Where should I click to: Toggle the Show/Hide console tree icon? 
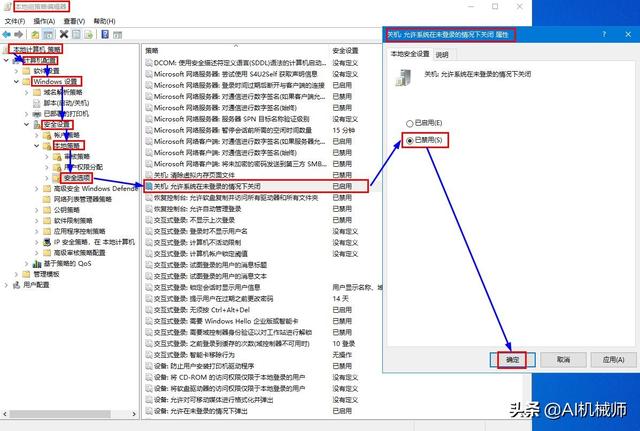(x=48, y=35)
